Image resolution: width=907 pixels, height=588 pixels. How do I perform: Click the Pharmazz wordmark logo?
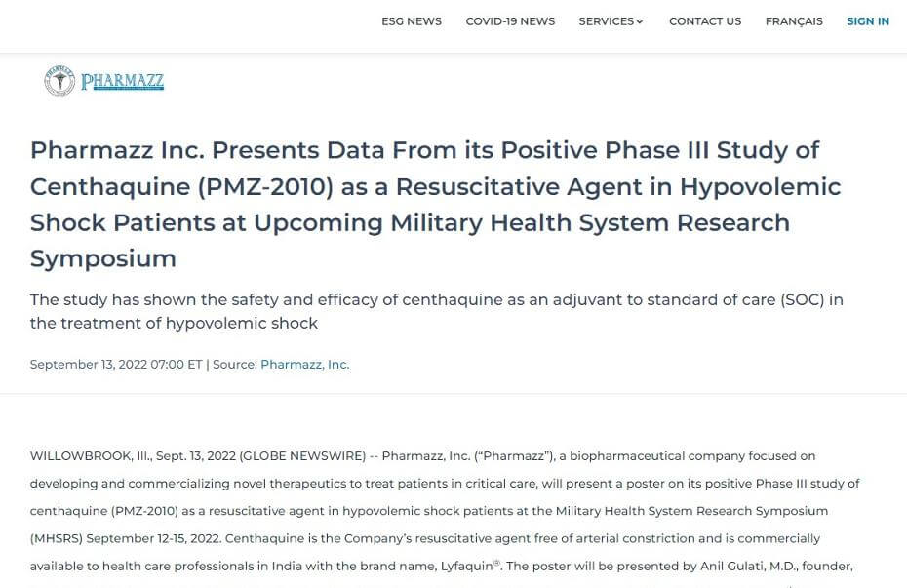122,82
